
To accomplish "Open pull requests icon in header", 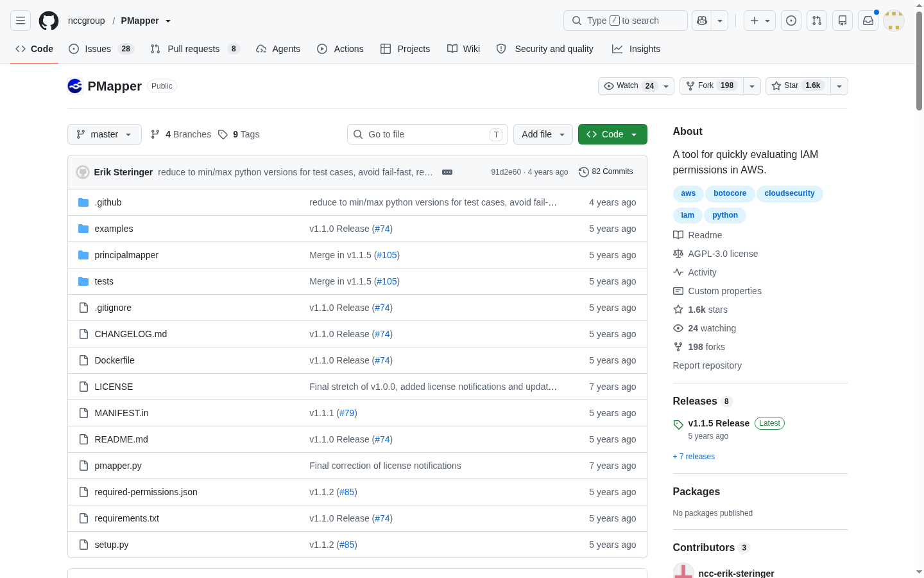I will tap(817, 21).
